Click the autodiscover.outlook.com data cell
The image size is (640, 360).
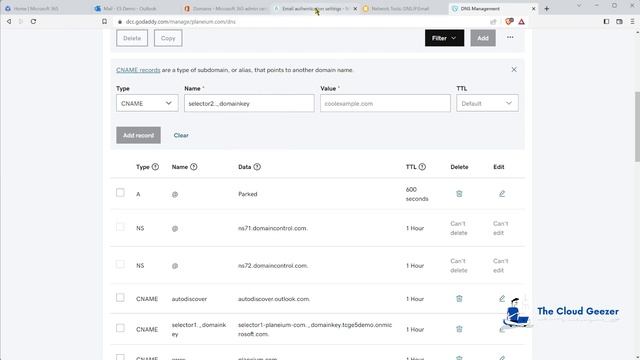coord(274,299)
